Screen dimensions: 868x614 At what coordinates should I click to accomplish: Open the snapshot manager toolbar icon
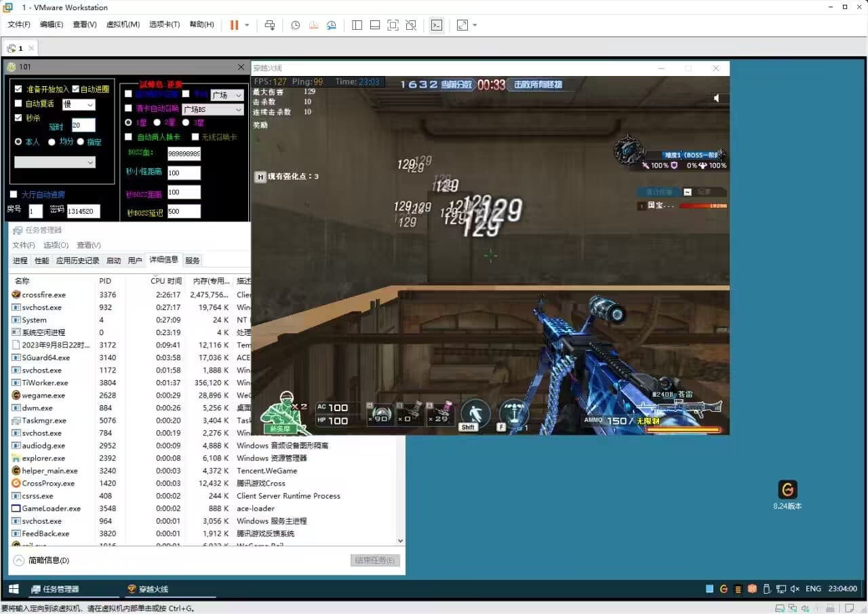[x=331, y=25]
